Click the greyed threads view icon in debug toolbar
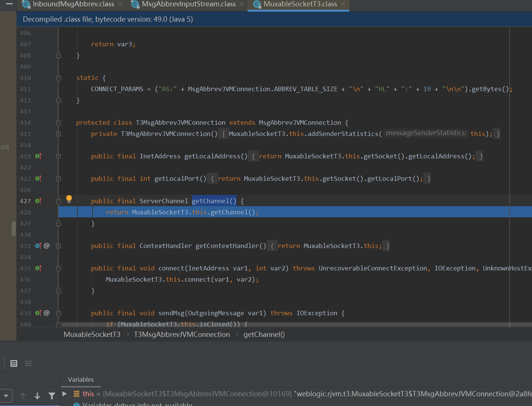 pyautogui.click(x=28, y=363)
